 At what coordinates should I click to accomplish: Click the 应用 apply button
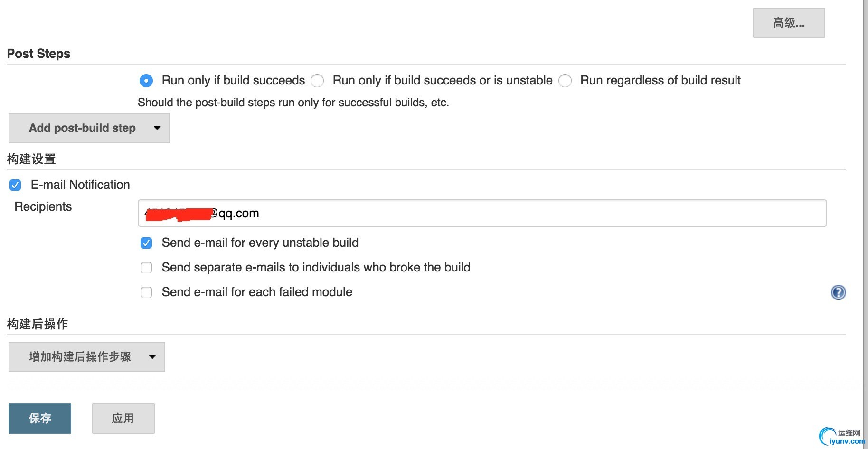(123, 419)
